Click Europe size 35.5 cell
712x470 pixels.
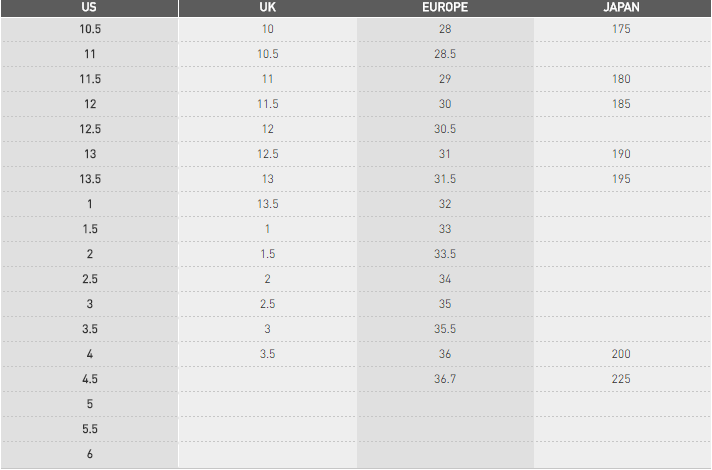click(x=445, y=329)
